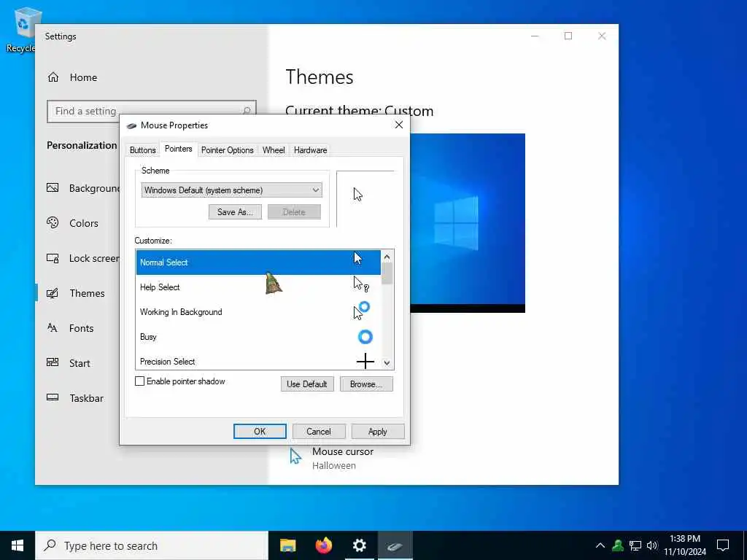The width and height of the screenshot is (747, 560).
Task: Open Fonts settings page
Action: [71, 328]
